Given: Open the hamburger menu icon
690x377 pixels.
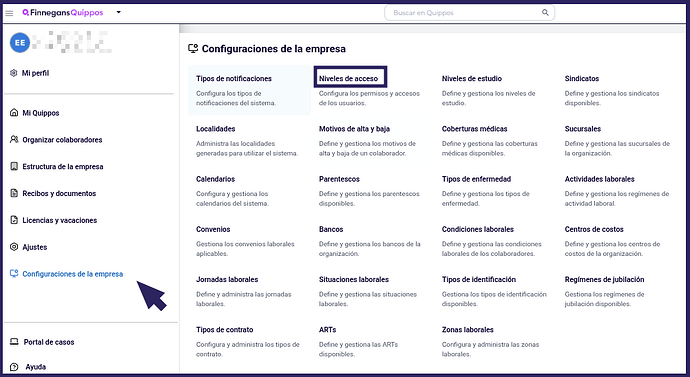Looking at the screenshot, I should 9,13.
